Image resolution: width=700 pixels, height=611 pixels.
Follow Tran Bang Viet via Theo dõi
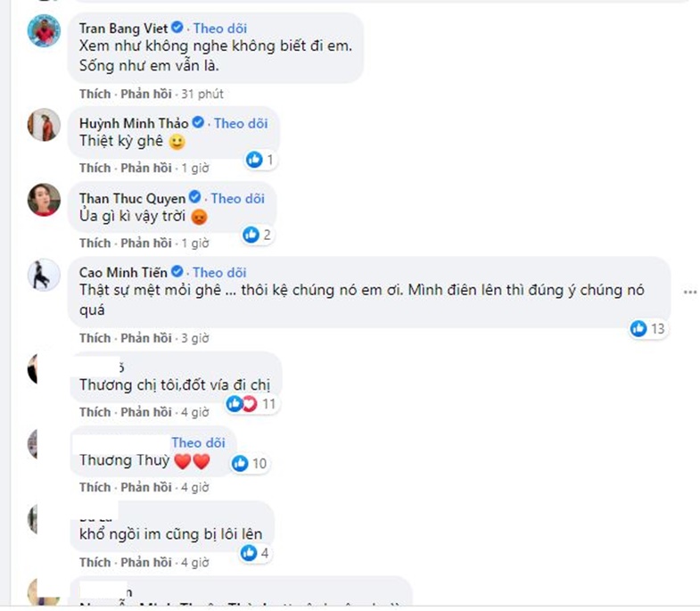[221, 28]
